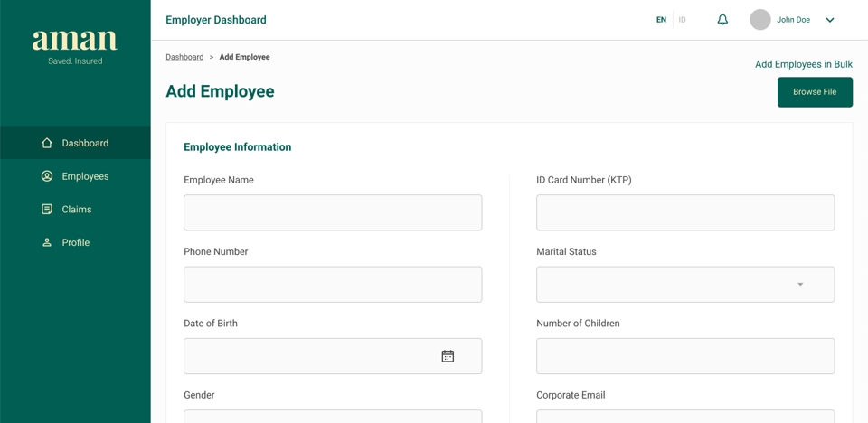Focus the Date of Birth field

click(x=333, y=356)
